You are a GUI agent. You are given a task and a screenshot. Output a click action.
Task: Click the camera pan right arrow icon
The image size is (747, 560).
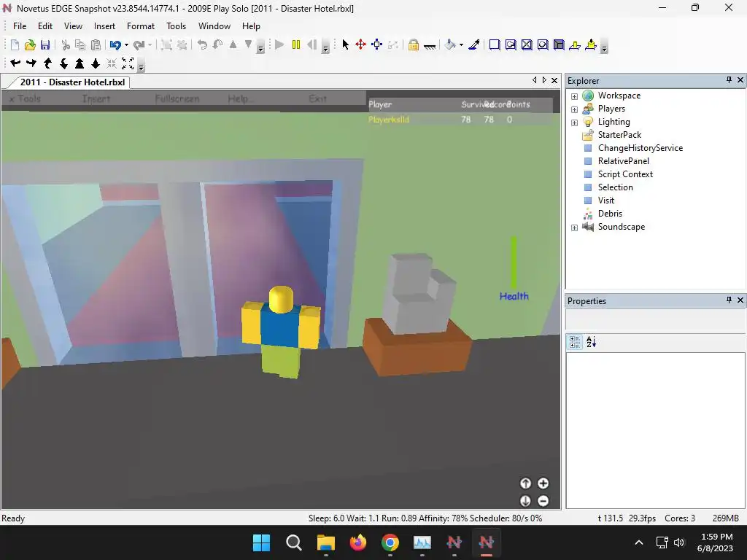[31, 63]
